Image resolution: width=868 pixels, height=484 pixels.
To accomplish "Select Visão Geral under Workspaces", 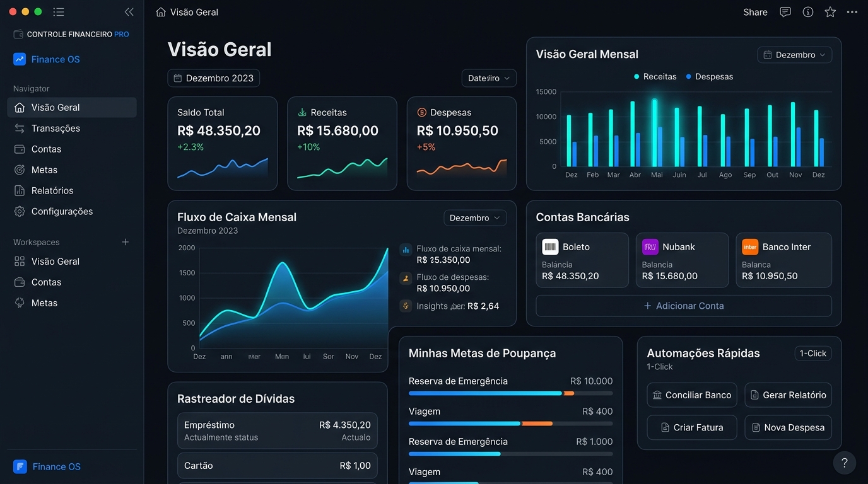I will point(72,261).
